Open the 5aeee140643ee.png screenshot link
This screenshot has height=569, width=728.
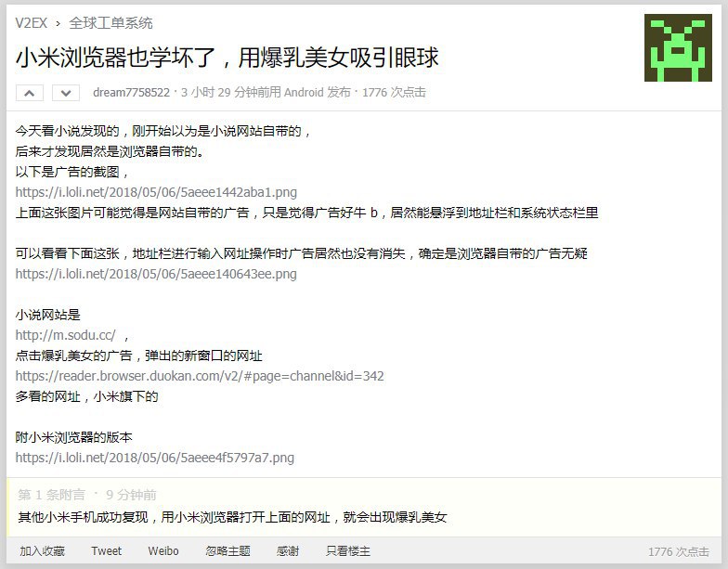[x=156, y=274]
